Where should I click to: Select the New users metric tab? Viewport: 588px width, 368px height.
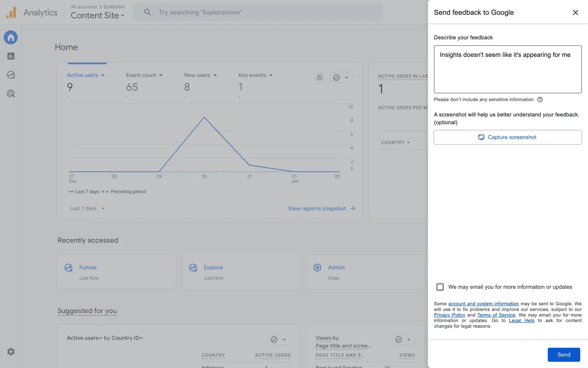click(197, 75)
